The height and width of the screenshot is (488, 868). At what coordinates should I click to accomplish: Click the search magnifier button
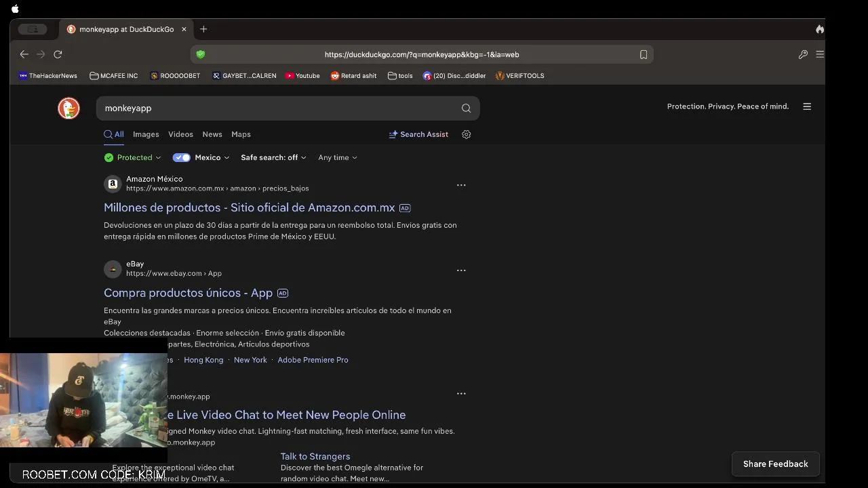coord(466,108)
